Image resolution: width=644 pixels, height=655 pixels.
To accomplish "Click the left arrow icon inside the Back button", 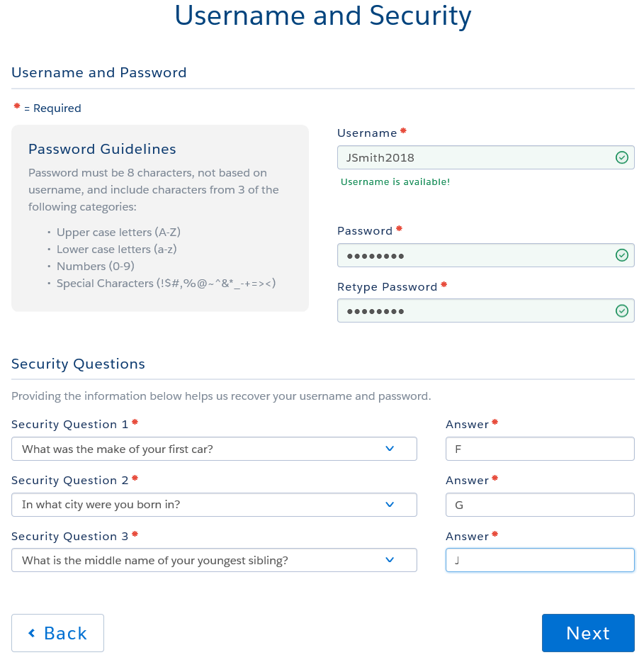I will [x=32, y=633].
